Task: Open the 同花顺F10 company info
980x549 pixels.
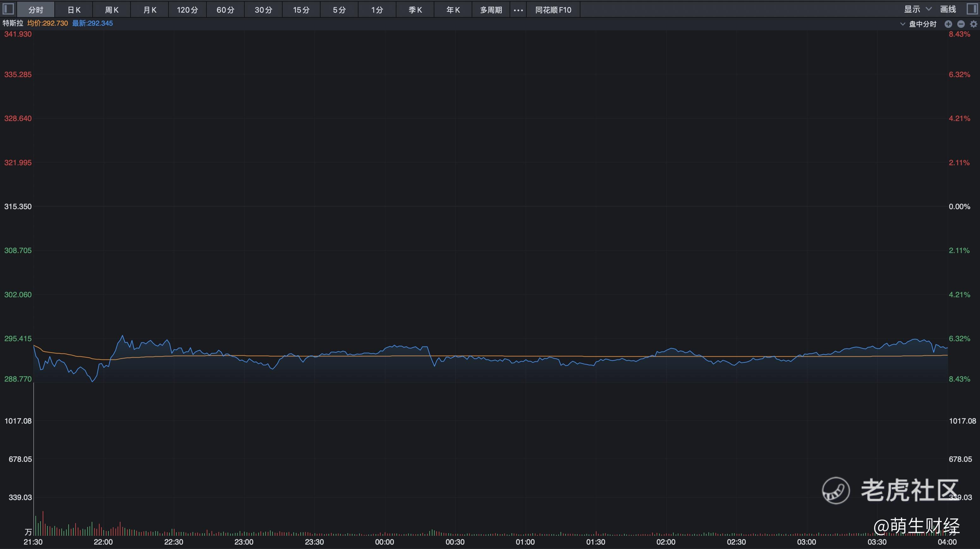Action: pos(553,10)
